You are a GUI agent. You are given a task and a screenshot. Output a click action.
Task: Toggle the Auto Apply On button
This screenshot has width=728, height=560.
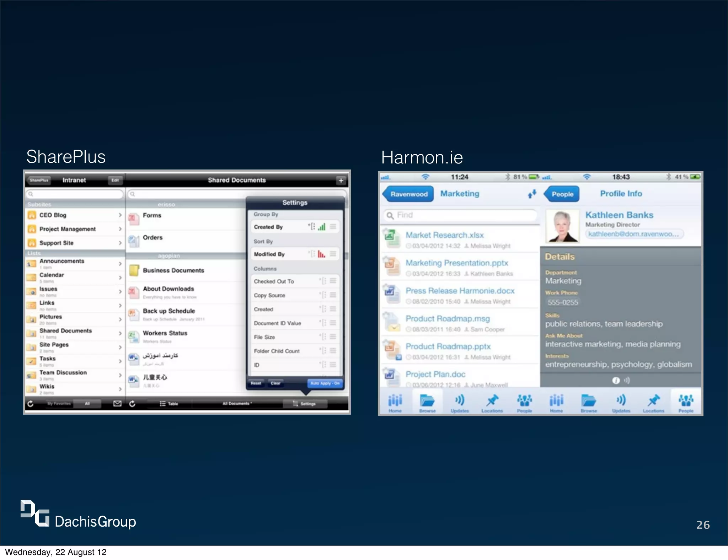325,383
